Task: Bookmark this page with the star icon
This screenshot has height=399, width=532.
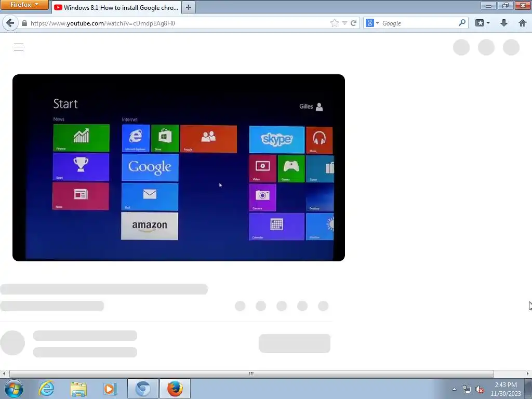Action: pyautogui.click(x=334, y=23)
